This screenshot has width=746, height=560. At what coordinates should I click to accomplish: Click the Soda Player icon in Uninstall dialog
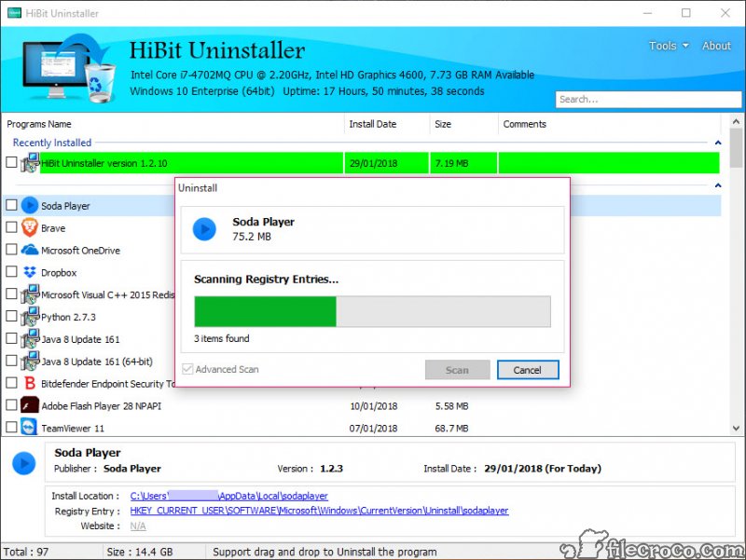(204, 229)
